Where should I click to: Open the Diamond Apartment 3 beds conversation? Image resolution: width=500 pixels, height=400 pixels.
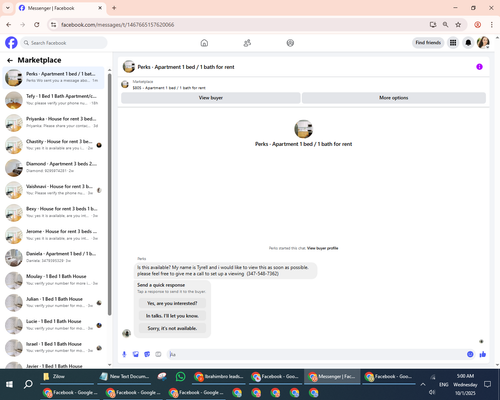click(x=53, y=167)
